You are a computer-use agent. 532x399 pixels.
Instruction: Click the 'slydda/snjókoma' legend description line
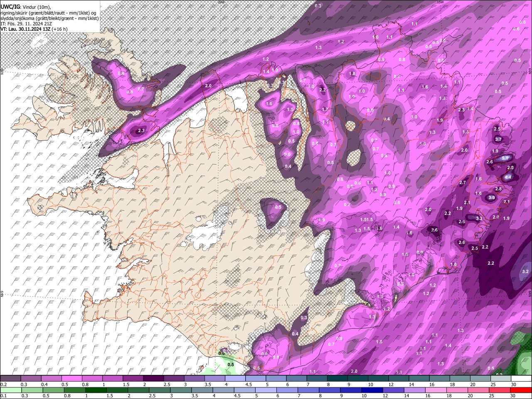(49, 18)
